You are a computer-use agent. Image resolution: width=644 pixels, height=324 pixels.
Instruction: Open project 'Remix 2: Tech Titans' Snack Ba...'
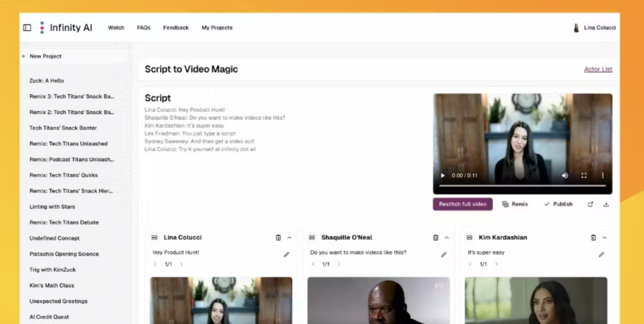coord(72,112)
